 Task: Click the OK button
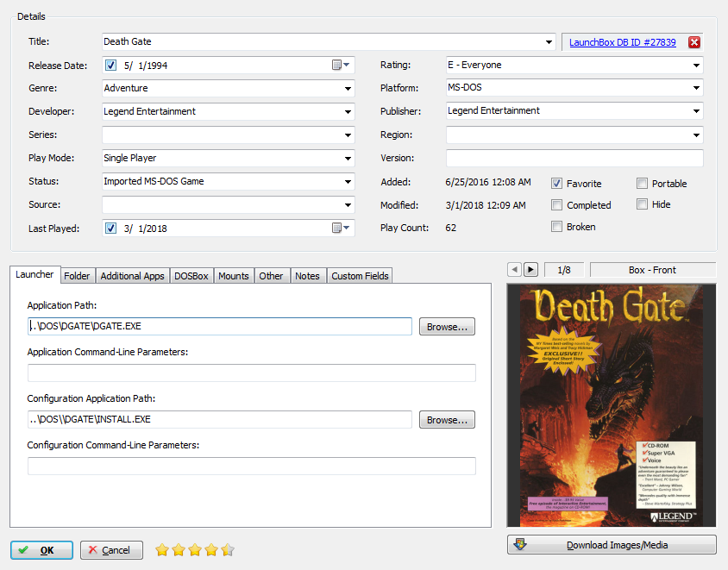click(41, 550)
